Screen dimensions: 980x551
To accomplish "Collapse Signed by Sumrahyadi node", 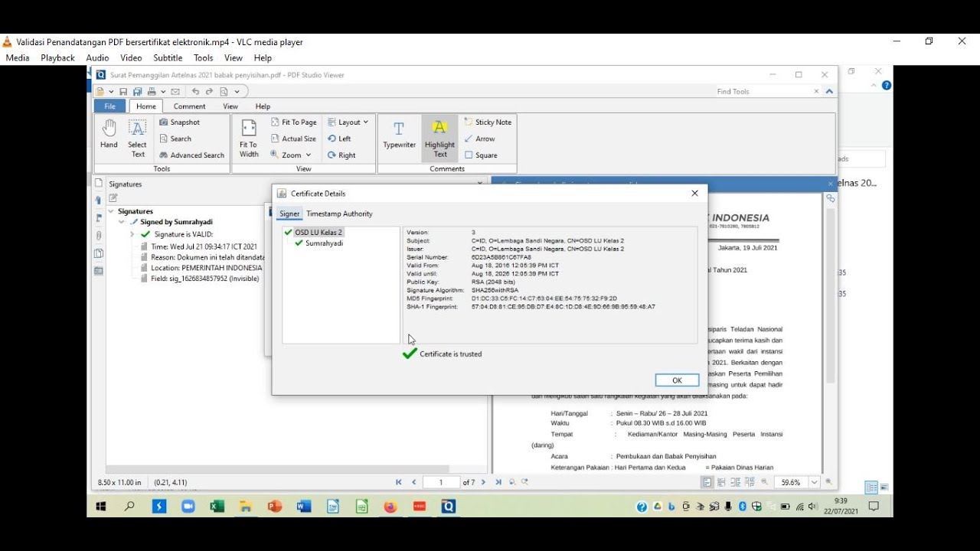I will (x=122, y=222).
